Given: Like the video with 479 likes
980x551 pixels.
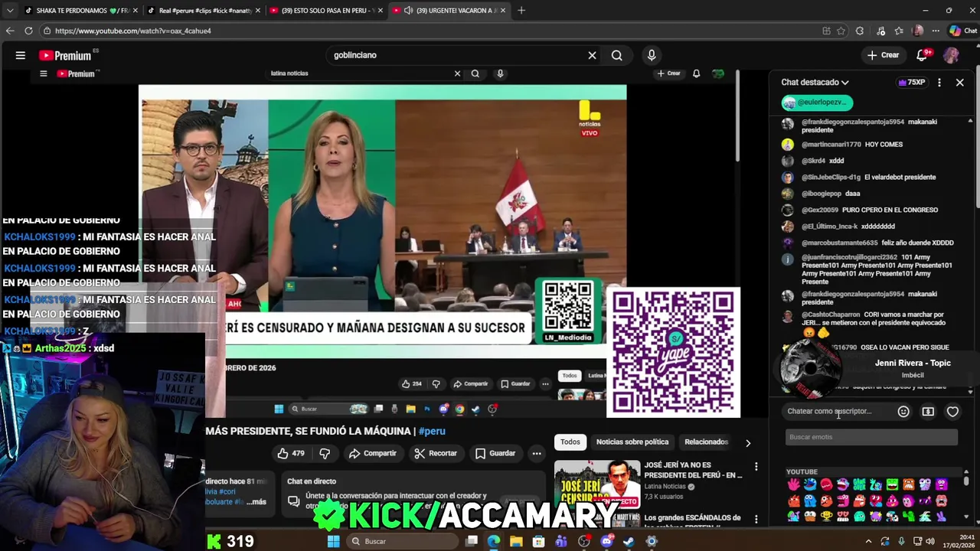Looking at the screenshot, I should [x=291, y=453].
